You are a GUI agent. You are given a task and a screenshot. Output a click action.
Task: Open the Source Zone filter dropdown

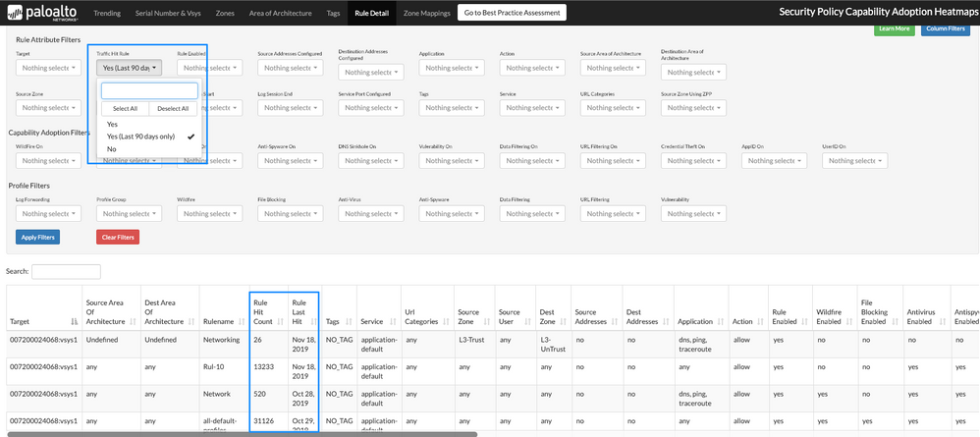pos(48,107)
